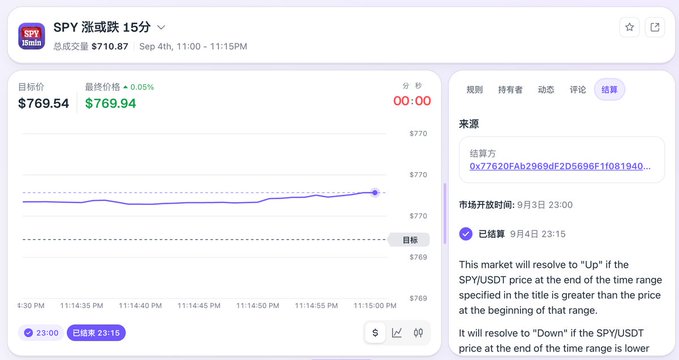Open the share/external link icon
This screenshot has width=679, height=360.
(x=655, y=27)
